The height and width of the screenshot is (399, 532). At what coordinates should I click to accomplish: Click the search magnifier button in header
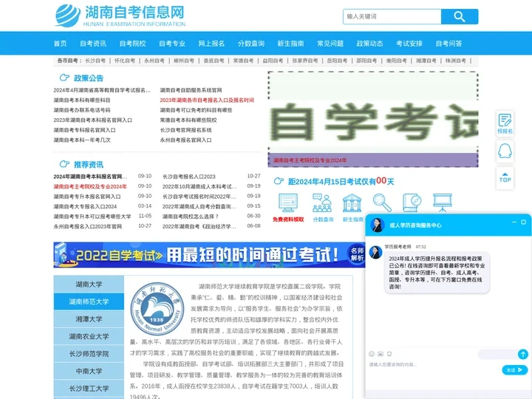pyautogui.click(x=460, y=16)
